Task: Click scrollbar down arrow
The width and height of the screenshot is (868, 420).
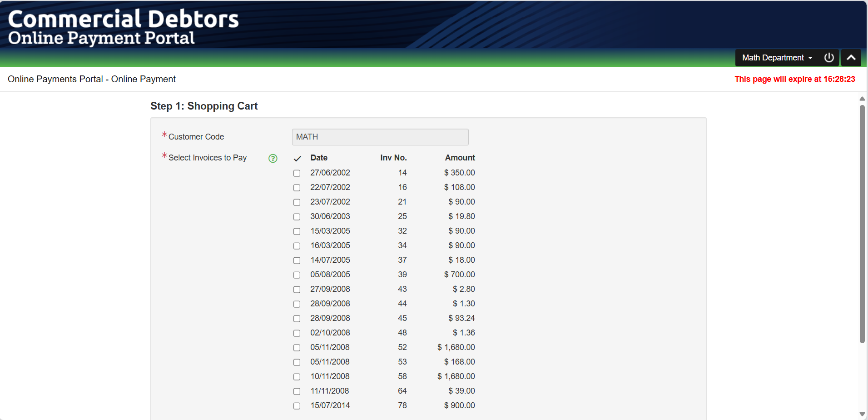Action: (862, 414)
